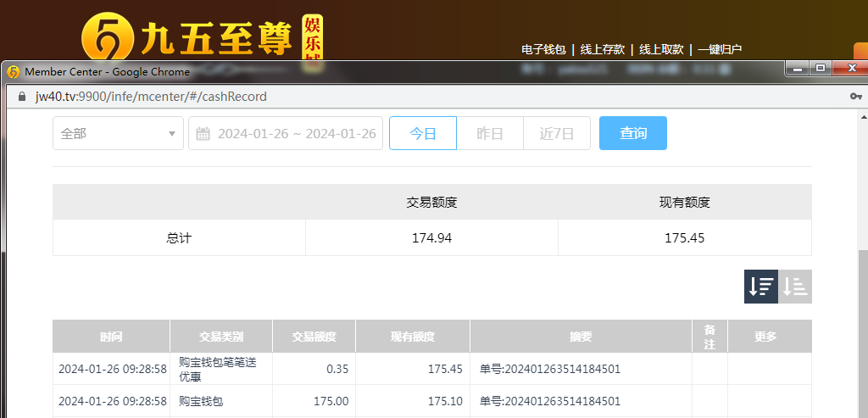Click the 交易类别 column header
Screen dimensions: 868x418
pyautogui.click(x=221, y=336)
